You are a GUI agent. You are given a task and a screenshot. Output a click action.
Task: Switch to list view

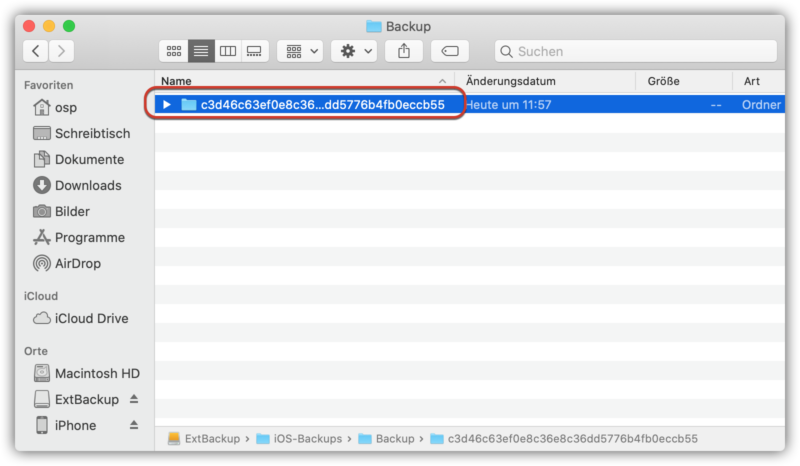201,51
